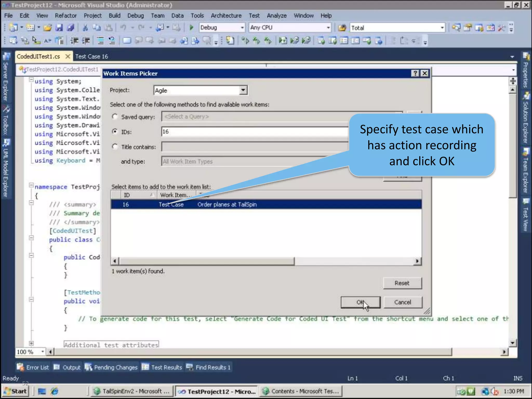This screenshot has width=532, height=399.
Task: Open the Analyze menu
Action: click(277, 16)
